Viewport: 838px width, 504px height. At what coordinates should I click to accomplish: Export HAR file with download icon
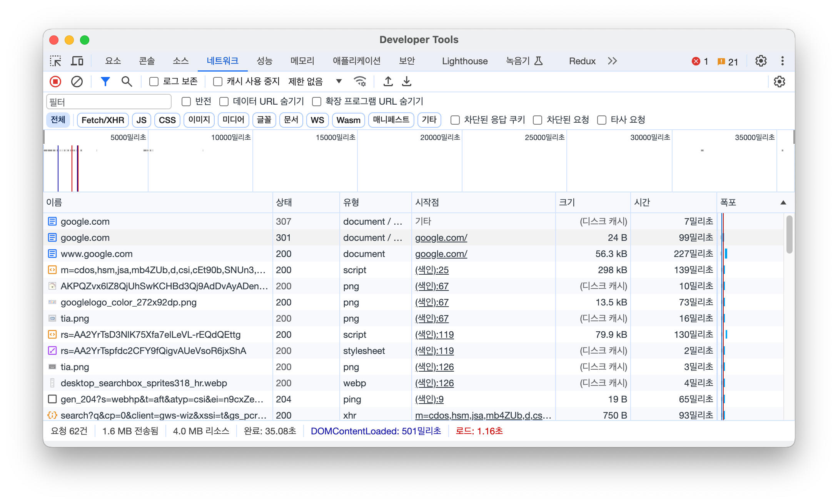click(x=407, y=82)
